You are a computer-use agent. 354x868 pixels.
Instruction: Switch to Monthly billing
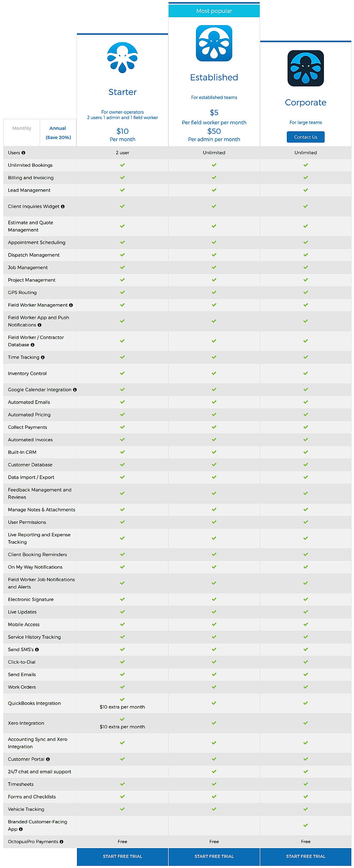22,128
